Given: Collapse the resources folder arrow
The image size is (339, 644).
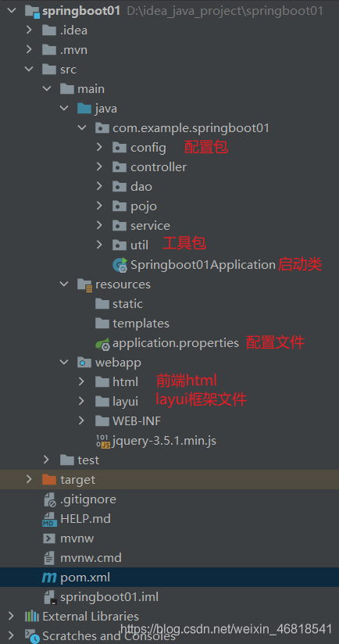Looking at the screenshot, I should [64, 284].
